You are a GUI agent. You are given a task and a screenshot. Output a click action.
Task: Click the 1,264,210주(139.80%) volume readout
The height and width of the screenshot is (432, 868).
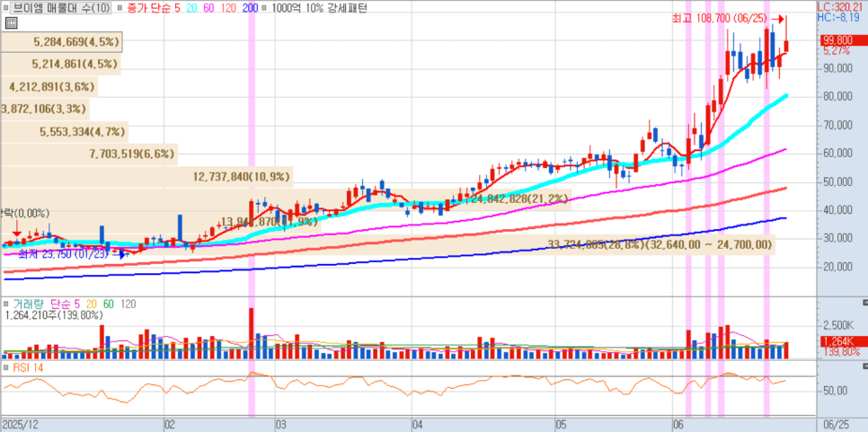coord(54,315)
